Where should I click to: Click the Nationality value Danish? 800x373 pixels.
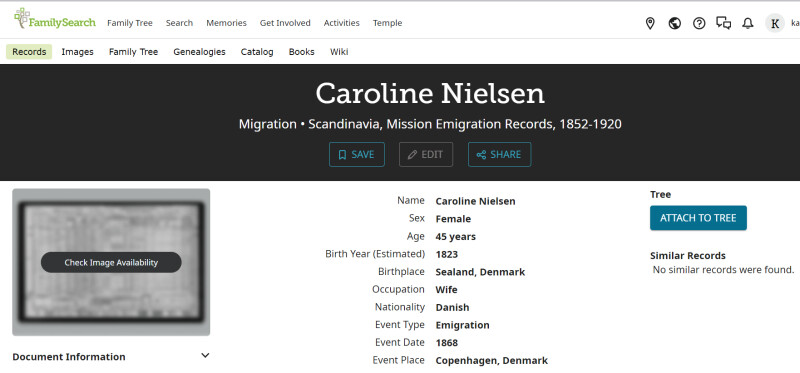pos(452,307)
